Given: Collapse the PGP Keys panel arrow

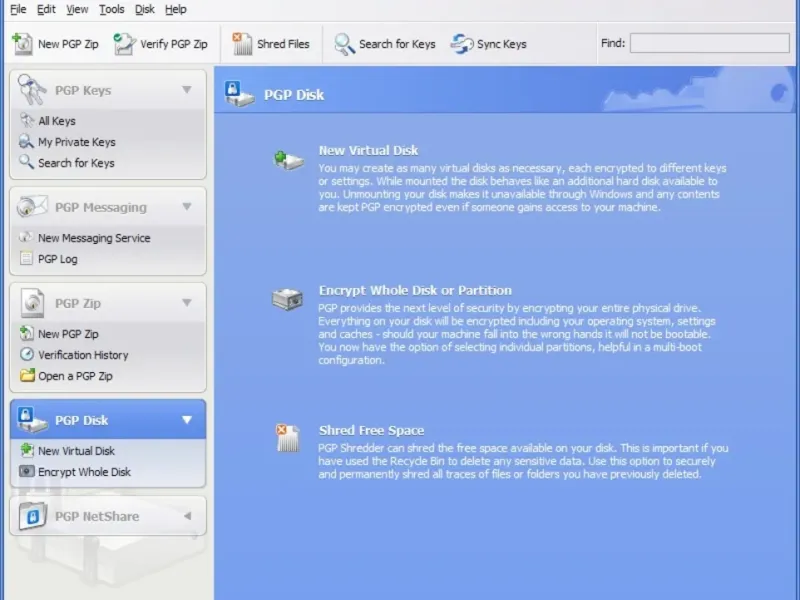Looking at the screenshot, I should [x=187, y=90].
